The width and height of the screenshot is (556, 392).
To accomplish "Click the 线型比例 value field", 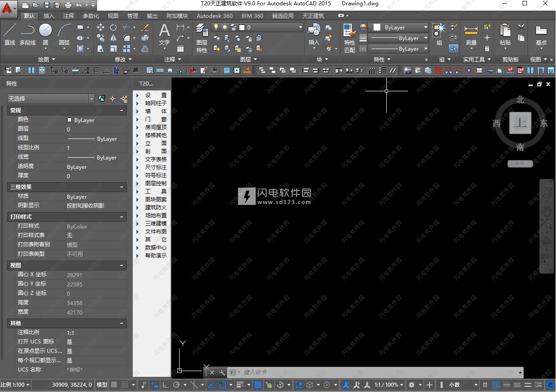I will pos(96,148).
